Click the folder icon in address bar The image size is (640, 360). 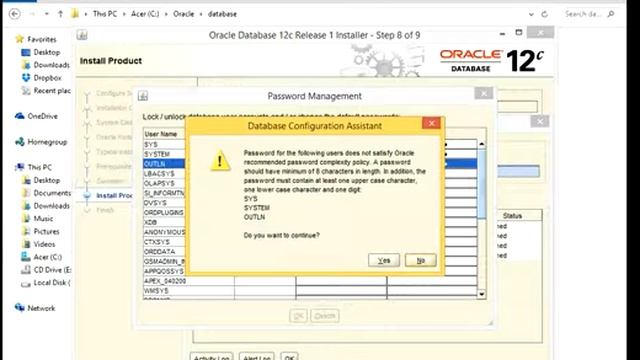[75, 14]
